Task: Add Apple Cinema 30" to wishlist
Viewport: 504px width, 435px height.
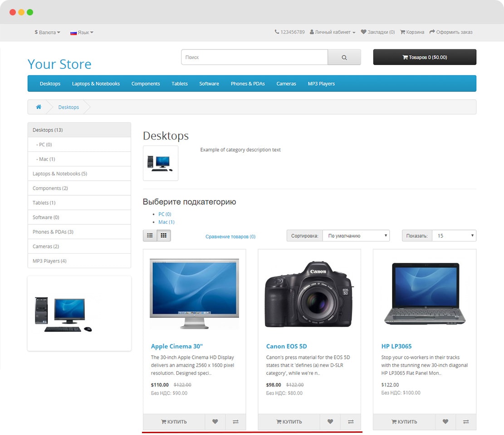Action: pyautogui.click(x=215, y=421)
